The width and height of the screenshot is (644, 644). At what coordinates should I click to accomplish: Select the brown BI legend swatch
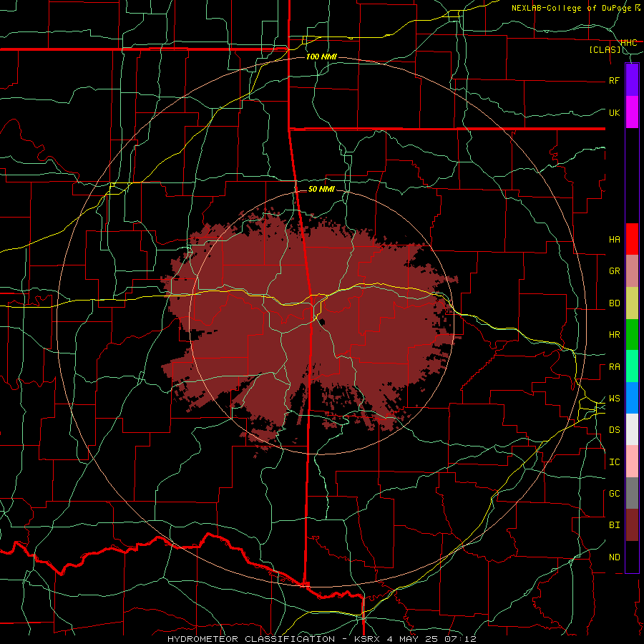point(632,525)
